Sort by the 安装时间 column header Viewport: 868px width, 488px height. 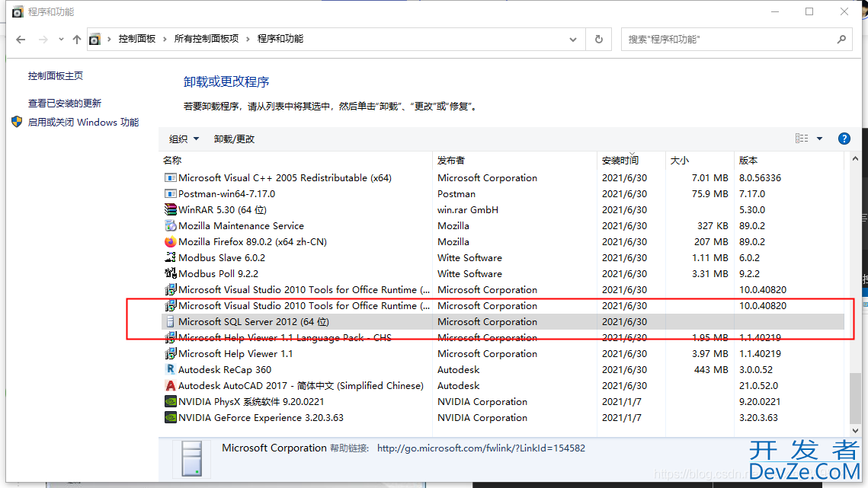click(620, 161)
